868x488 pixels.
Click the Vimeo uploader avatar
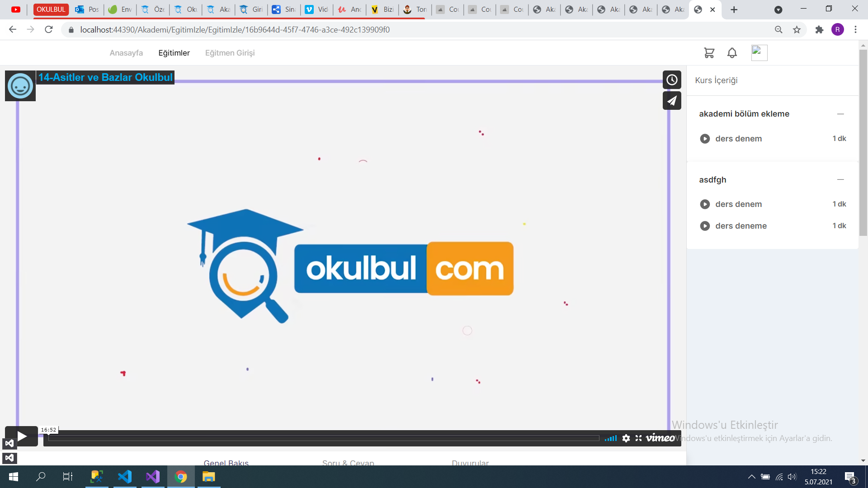tap(20, 86)
